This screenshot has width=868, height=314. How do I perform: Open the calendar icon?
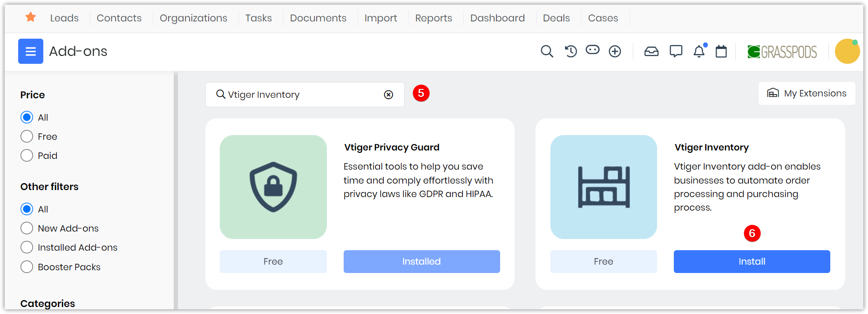[721, 51]
